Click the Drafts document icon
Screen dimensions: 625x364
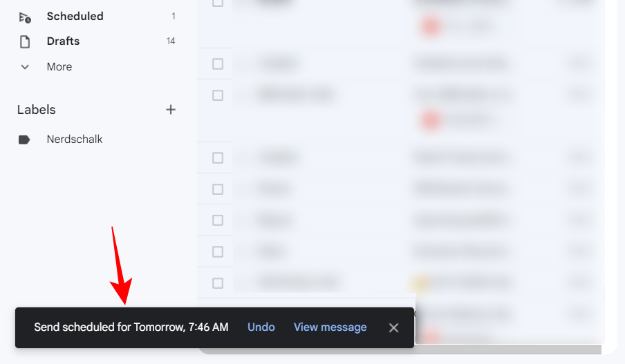click(25, 41)
